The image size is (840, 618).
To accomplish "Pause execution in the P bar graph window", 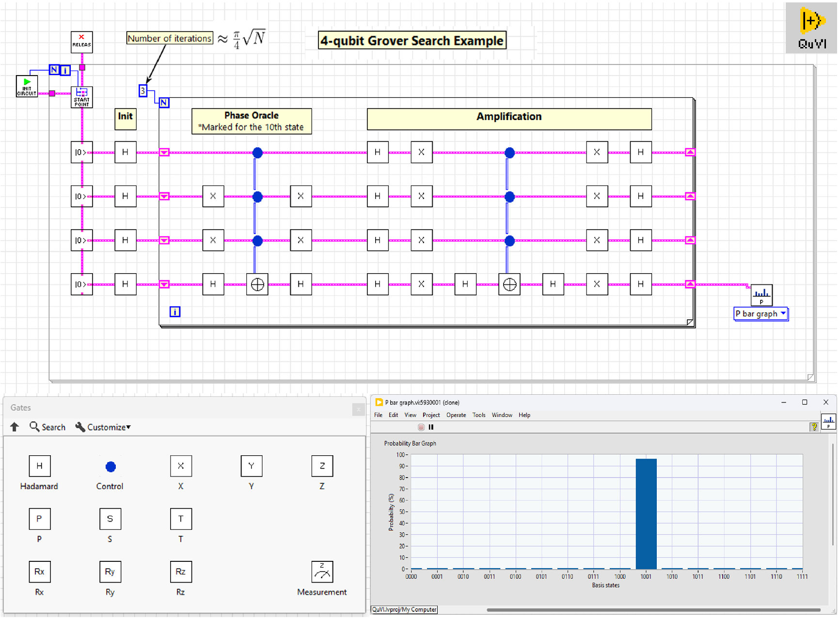I will click(431, 427).
